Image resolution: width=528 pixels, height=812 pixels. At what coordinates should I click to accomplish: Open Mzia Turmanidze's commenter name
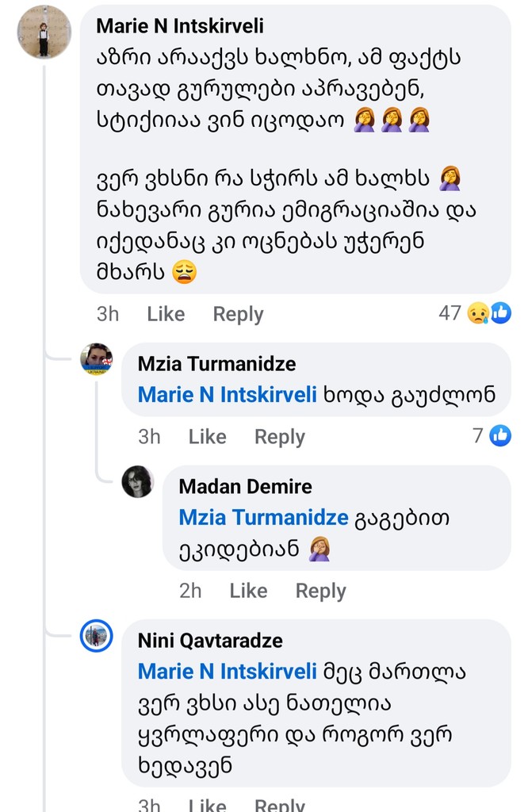[216, 364]
